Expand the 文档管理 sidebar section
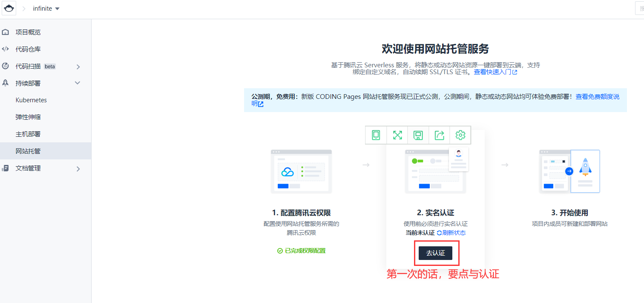This screenshot has width=644, height=303. click(78, 168)
